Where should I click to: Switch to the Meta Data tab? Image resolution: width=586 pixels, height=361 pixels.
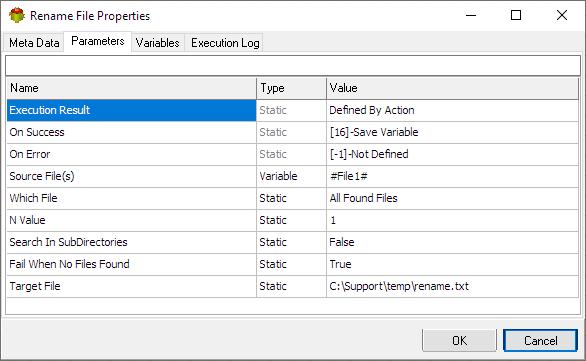click(x=34, y=43)
